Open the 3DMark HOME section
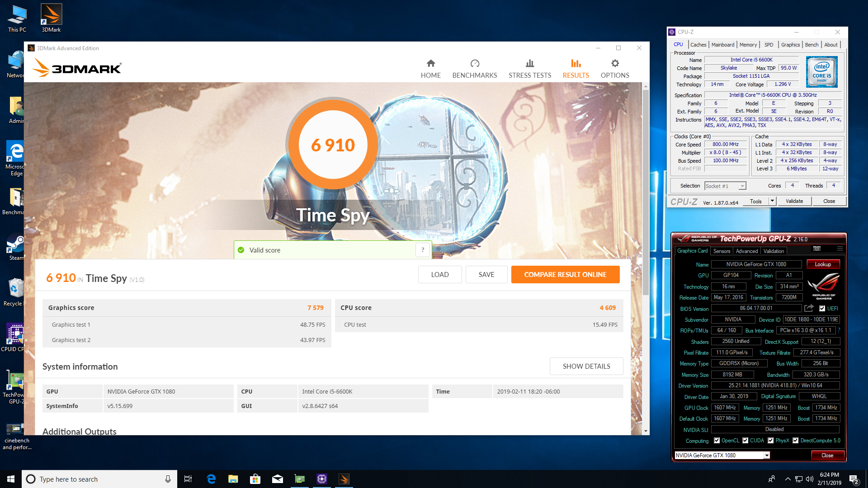The height and width of the screenshot is (488, 868). click(430, 69)
